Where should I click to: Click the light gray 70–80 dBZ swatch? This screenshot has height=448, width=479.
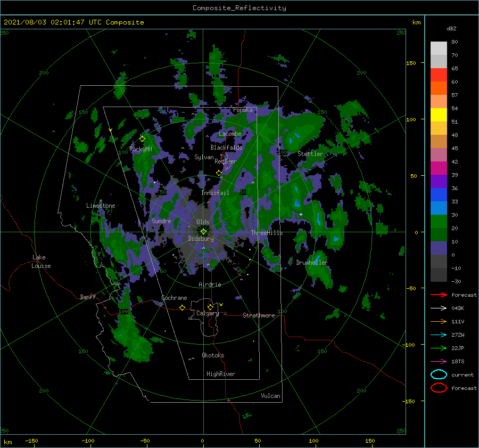point(439,48)
